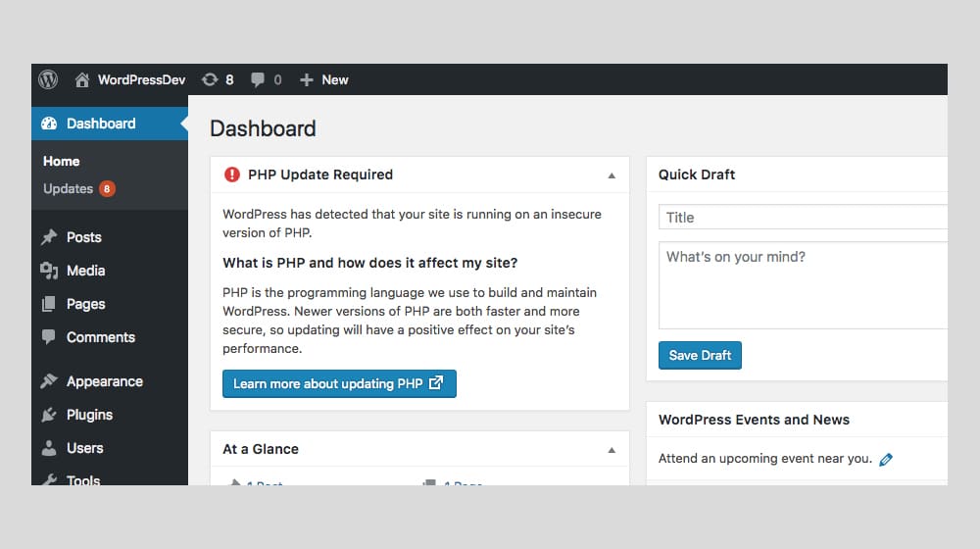Image resolution: width=980 pixels, height=549 pixels.
Task: Click the At a Glance heading text
Action: (261, 449)
